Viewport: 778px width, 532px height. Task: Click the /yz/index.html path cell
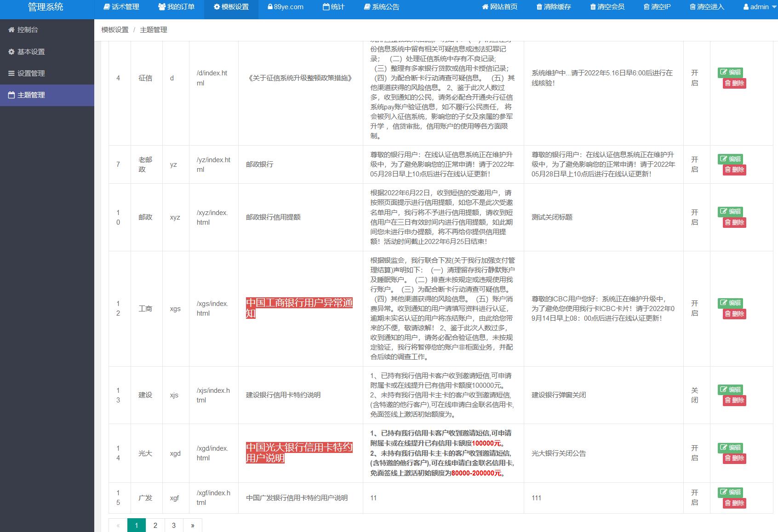pyautogui.click(x=213, y=164)
